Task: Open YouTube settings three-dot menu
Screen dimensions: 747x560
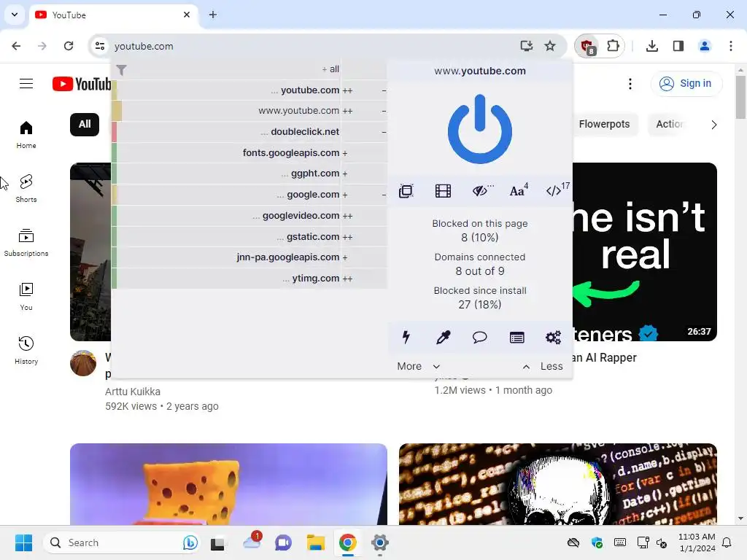Action: pyautogui.click(x=630, y=84)
